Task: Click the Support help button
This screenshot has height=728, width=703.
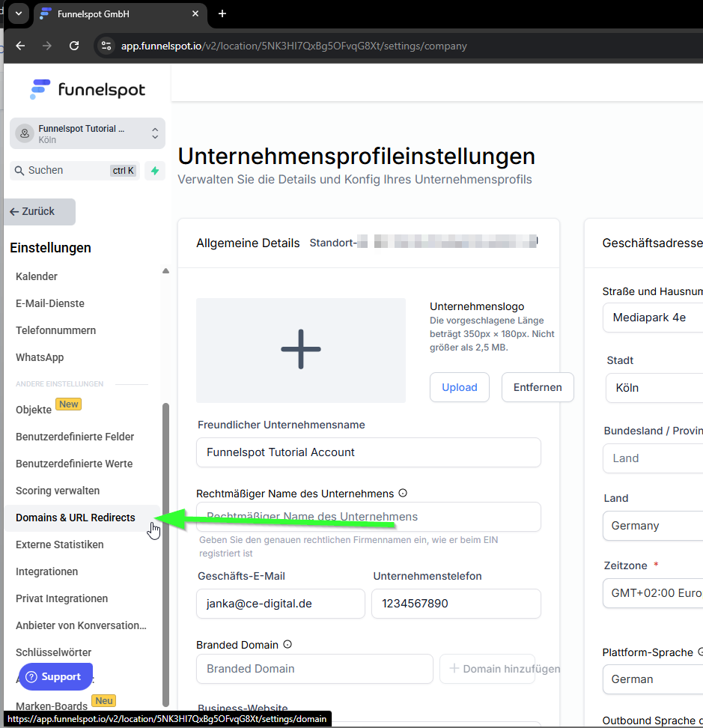Action: pos(55,676)
